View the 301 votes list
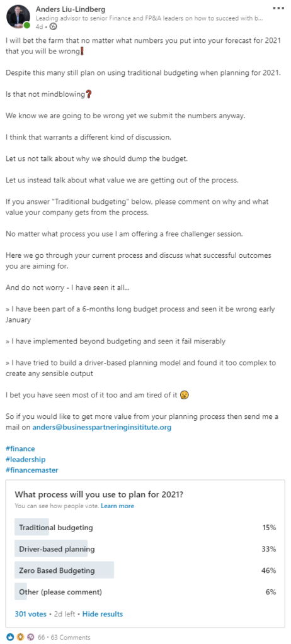 pos(30,614)
